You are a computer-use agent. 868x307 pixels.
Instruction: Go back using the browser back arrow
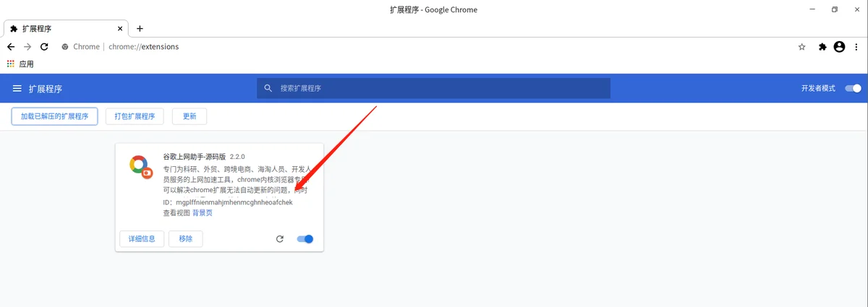(x=11, y=47)
